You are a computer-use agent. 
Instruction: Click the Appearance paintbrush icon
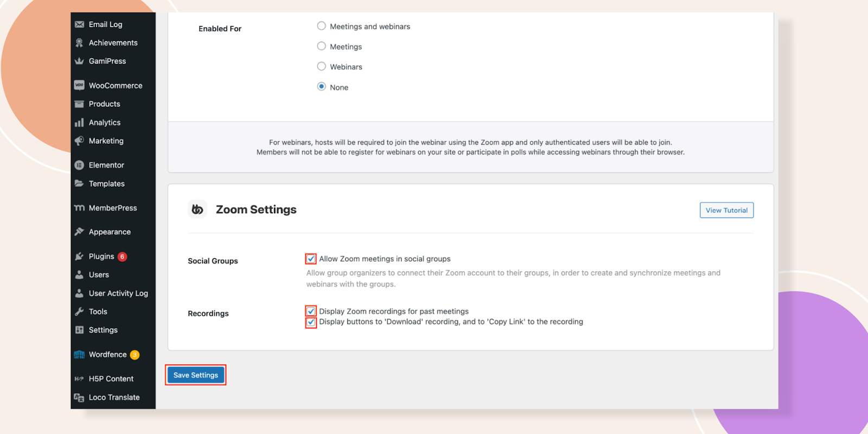click(79, 232)
